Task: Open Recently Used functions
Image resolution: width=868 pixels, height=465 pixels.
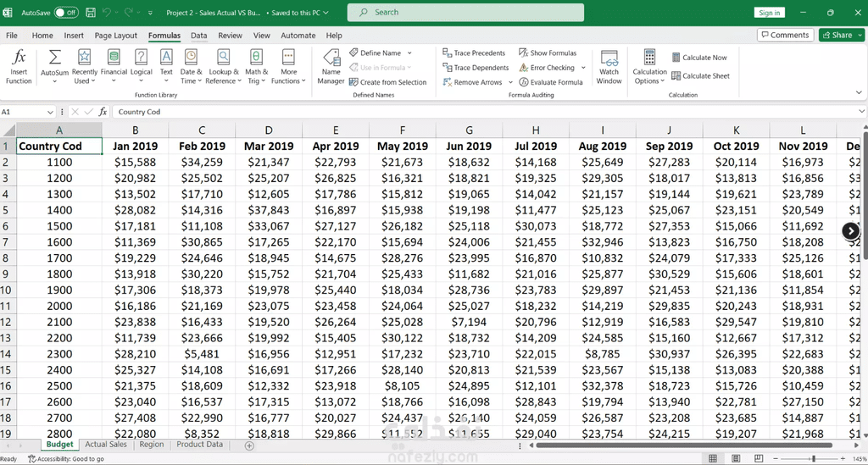Action: (x=84, y=66)
